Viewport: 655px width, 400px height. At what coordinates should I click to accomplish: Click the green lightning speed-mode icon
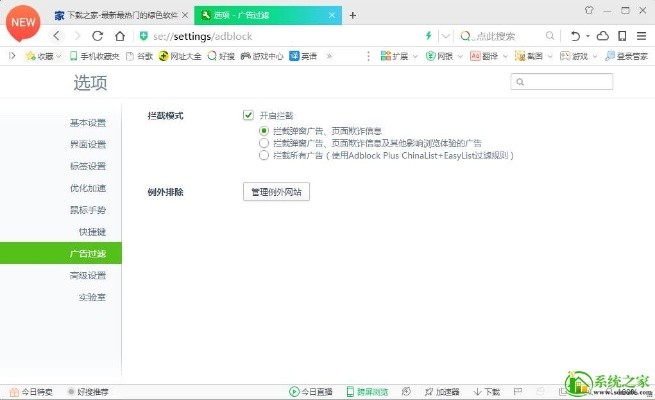pyautogui.click(x=429, y=36)
